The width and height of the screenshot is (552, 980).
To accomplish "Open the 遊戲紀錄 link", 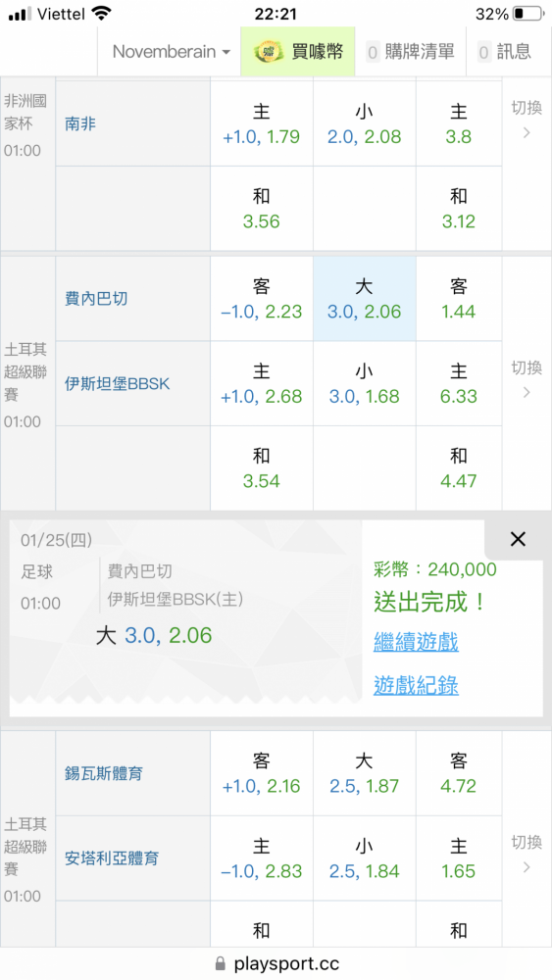I will tap(416, 685).
